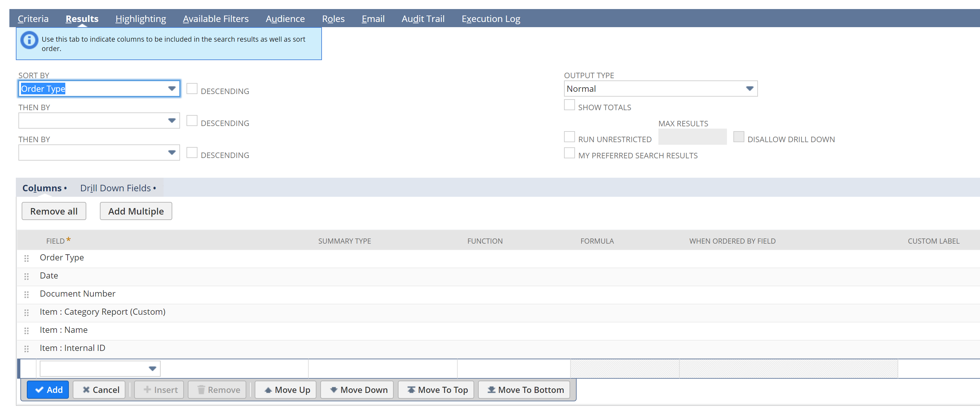This screenshot has height=411, width=980.
Task: Click the FIELD column header
Action: (56, 241)
